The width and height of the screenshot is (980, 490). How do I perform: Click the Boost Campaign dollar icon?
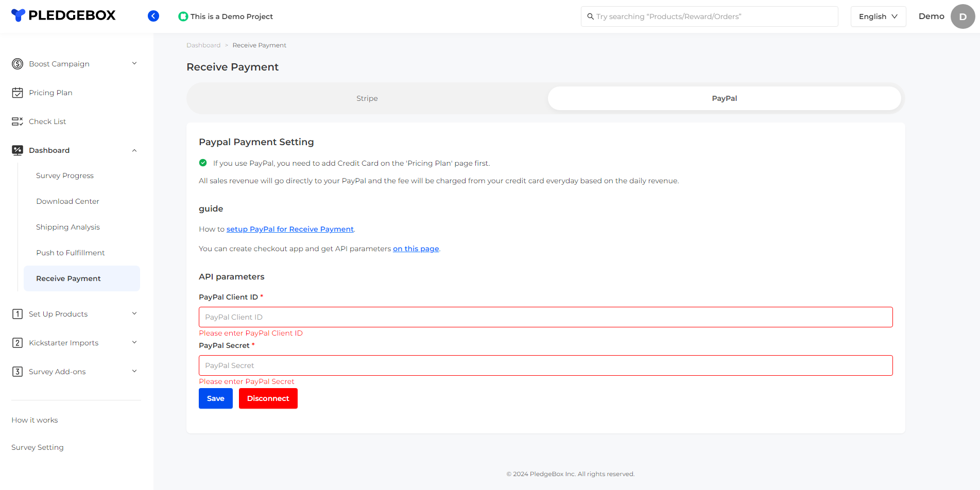tap(18, 64)
